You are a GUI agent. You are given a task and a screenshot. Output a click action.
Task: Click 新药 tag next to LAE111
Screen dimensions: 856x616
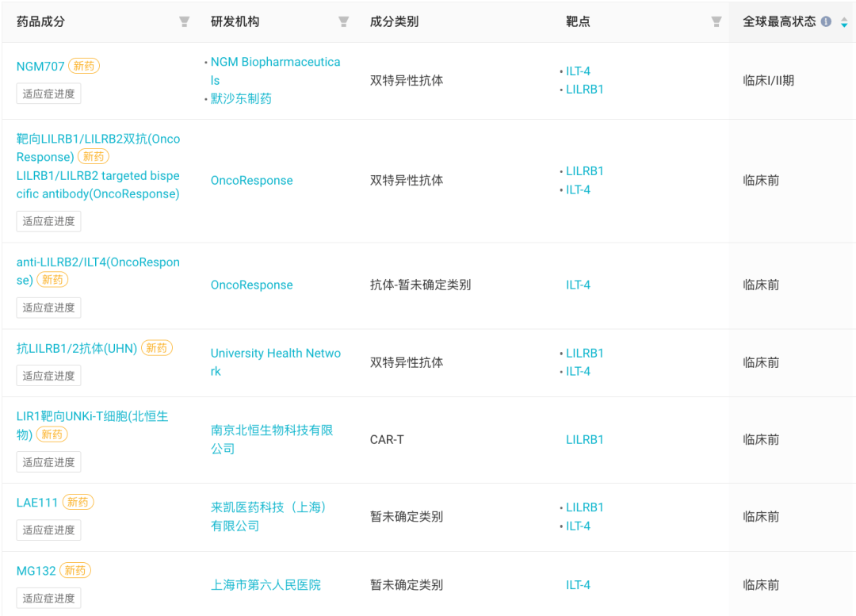(78, 503)
